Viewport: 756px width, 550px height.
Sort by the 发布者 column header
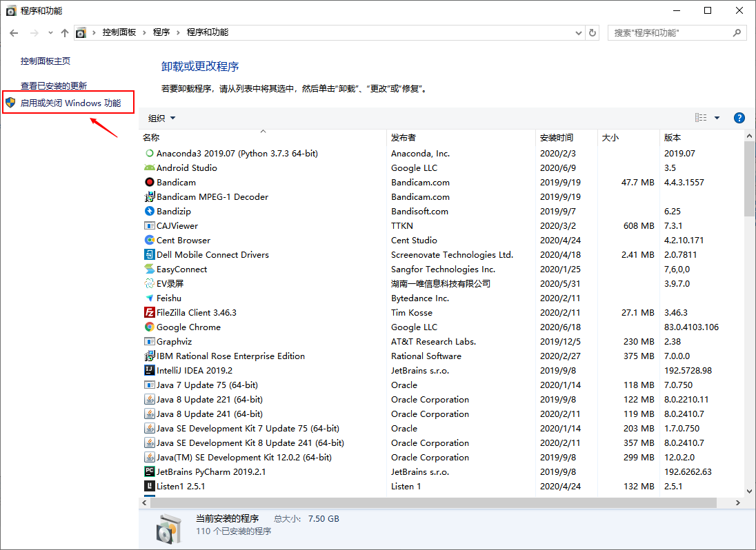(461, 137)
